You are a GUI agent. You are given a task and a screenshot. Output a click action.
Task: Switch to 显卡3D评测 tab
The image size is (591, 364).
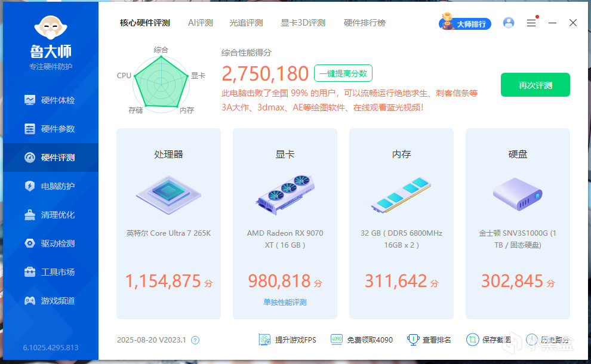click(x=303, y=23)
